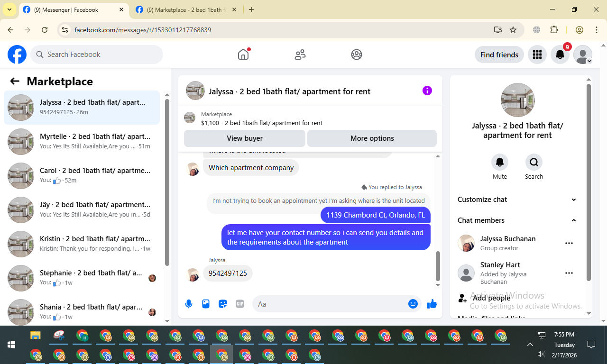Open Kristin conversation in list
This screenshot has width=607, height=364.
point(82,244)
